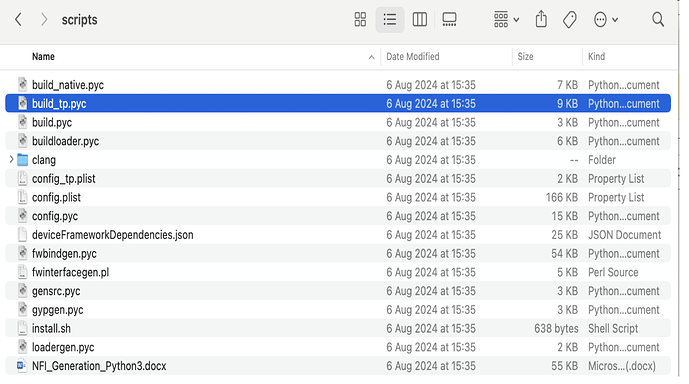The height and width of the screenshot is (384, 689).
Task: Select the build.pyc file name
Action: pos(52,123)
